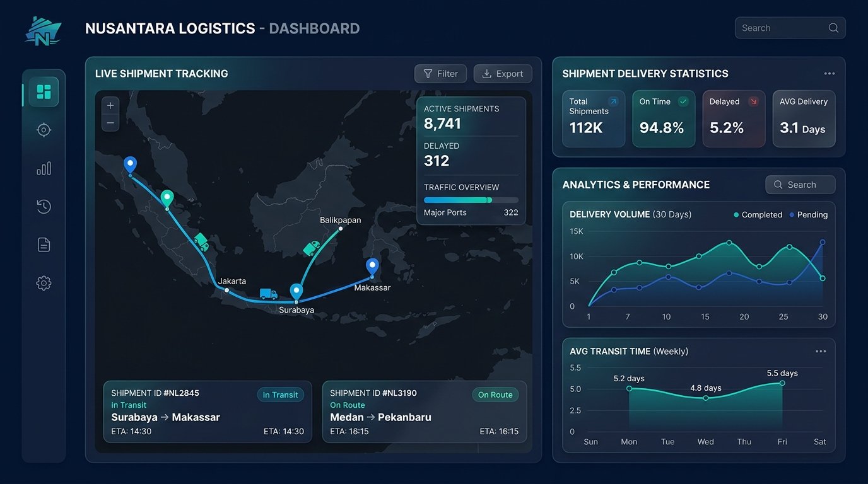Click the Jakarta city label on map
Image resolution: width=868 pixels, height=484 pixels.
tap(232, 281)
